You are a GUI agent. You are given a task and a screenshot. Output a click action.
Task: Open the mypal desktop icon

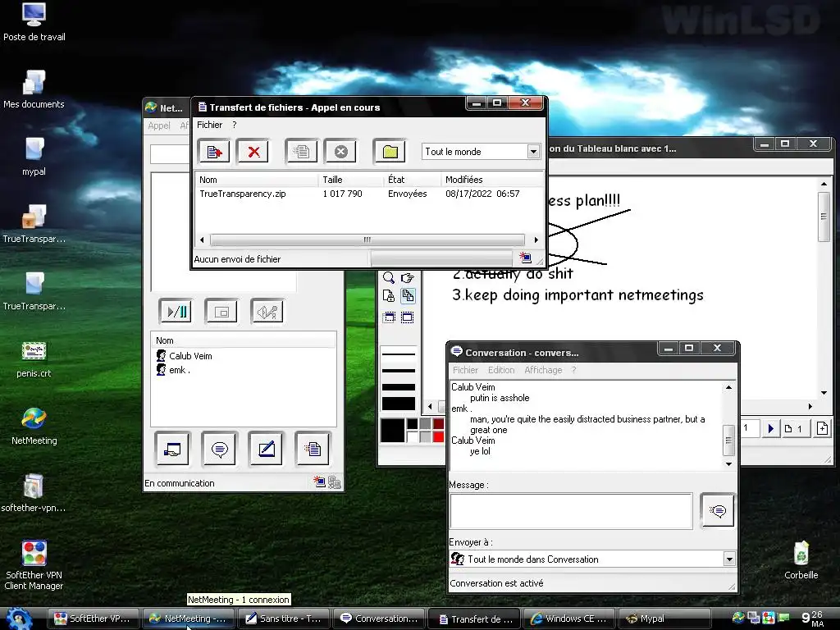pos(34,157)
